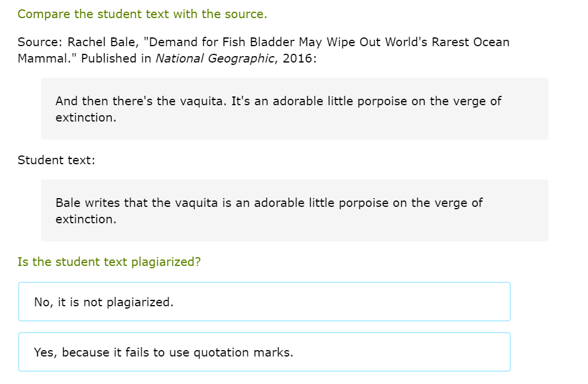Choose "Yes, because it fails to use quotation marks"

pyautogui.click(x=264, y=352)
